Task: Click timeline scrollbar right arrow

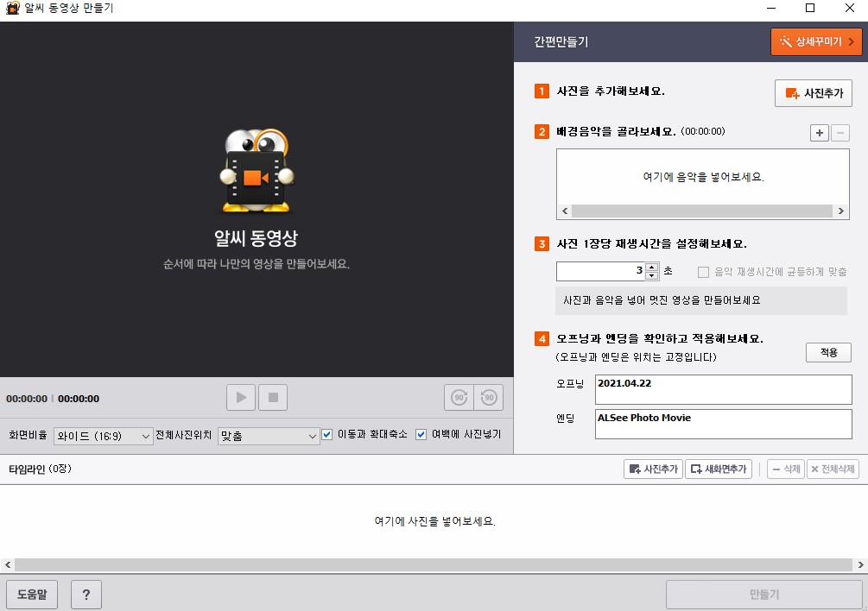Action: click(860, 564)
